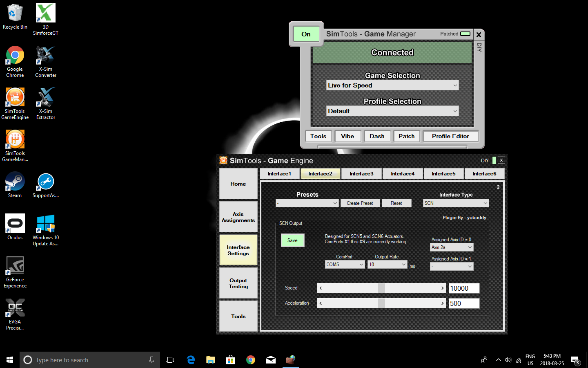Open the ComPort COM5 dropdown
This screenshot has height=368, width=588.
[345, 265]
